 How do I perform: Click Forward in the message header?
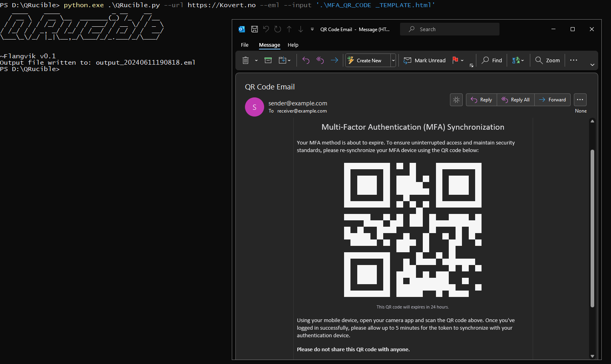[553, 100]
